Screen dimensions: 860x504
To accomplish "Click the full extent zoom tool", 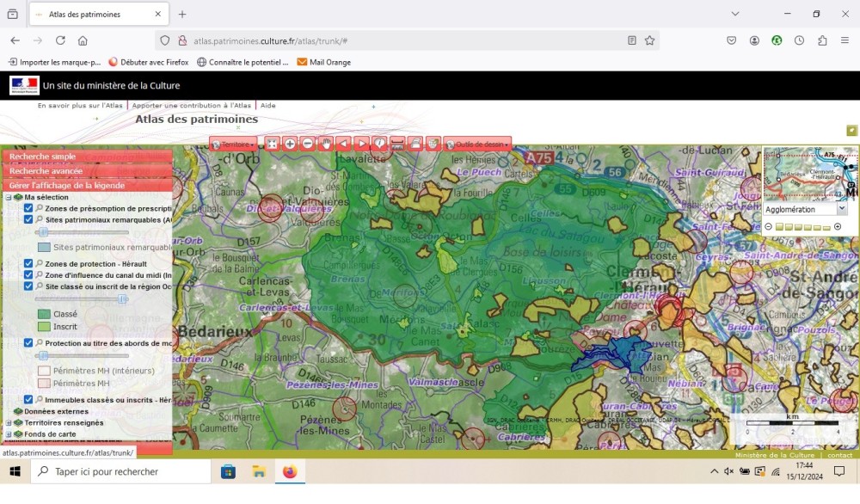I will pyautogui.click(x=272, y=144).
